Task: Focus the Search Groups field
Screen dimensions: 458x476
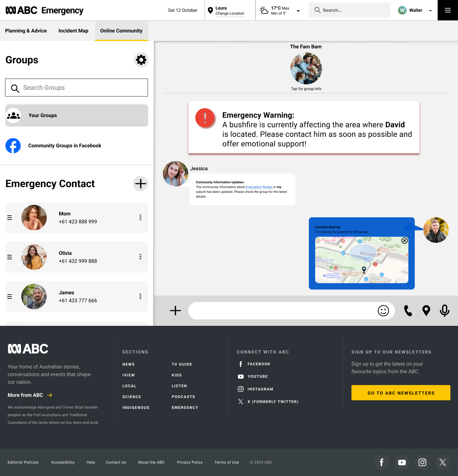Action: click(x=77, y=87)
